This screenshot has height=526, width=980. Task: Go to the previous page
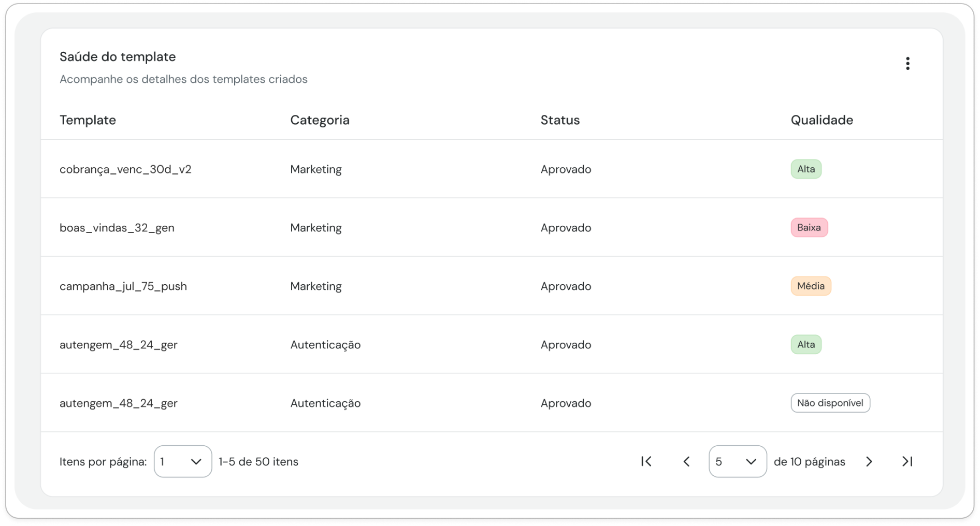(x=686, y=461)
